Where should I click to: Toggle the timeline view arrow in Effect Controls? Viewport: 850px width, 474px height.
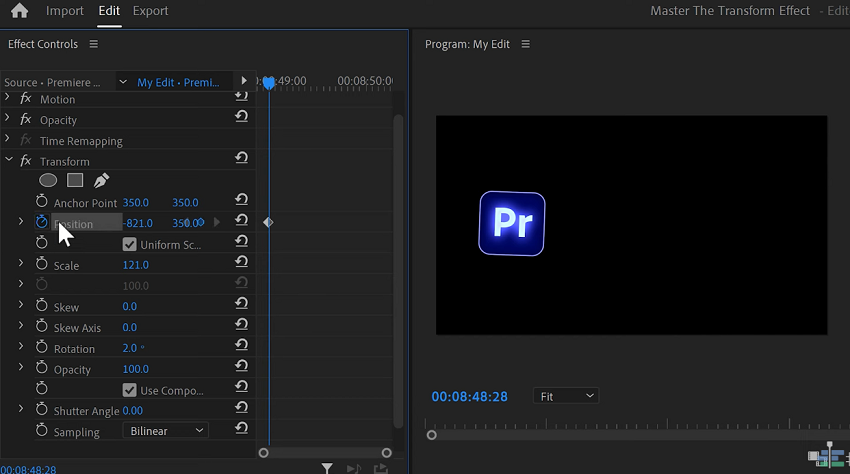[244, 81]
